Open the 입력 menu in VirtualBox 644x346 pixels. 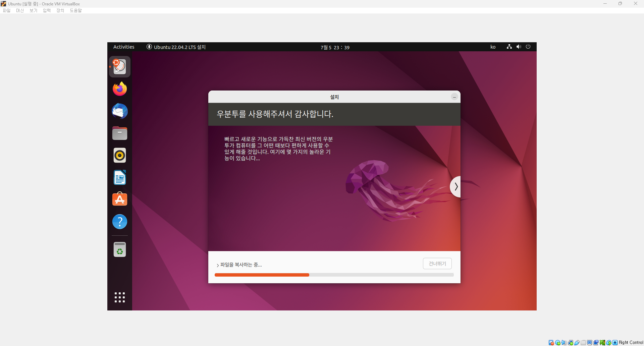(x=47, y=10)
